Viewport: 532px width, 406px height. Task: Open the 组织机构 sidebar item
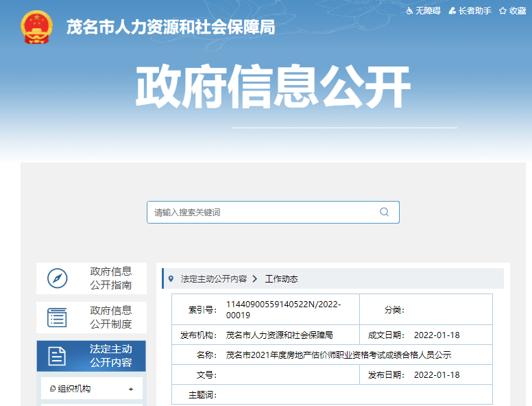(x=74, y=389)
